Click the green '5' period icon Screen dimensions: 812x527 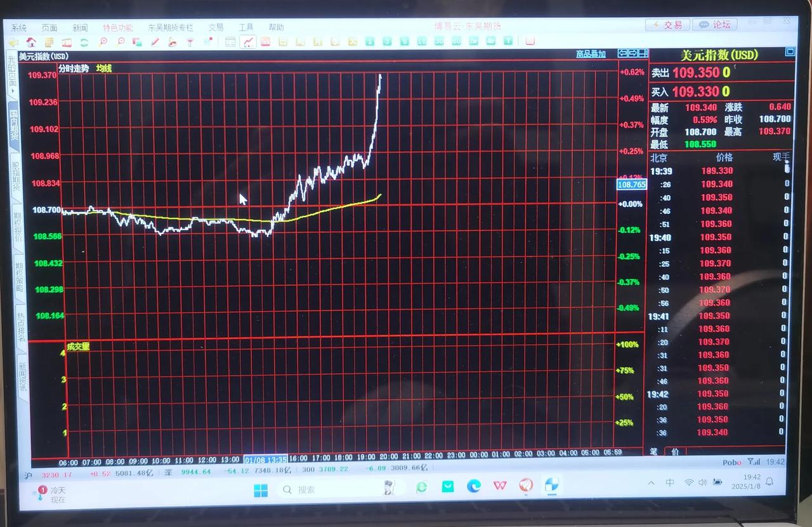(404, 41)
